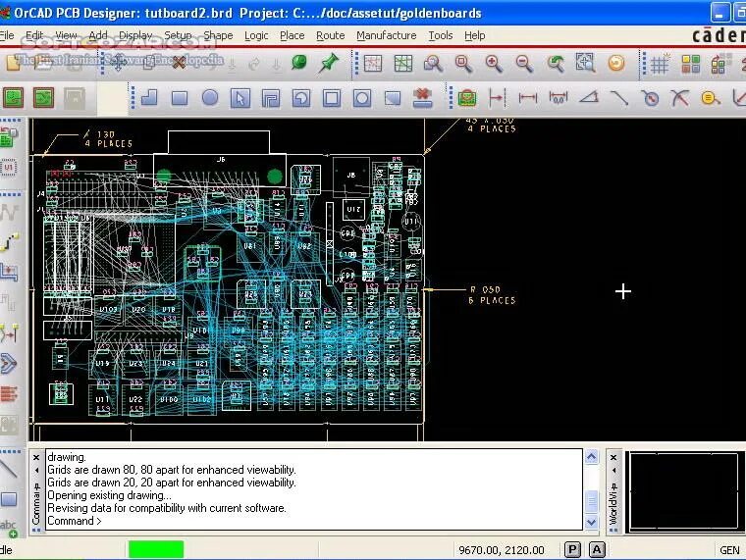Click the A button in status bar

click(597, 550)
